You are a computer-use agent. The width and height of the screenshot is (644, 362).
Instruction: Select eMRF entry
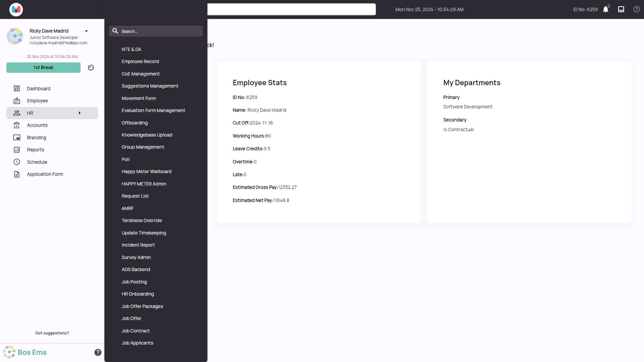tap(128, 208)
